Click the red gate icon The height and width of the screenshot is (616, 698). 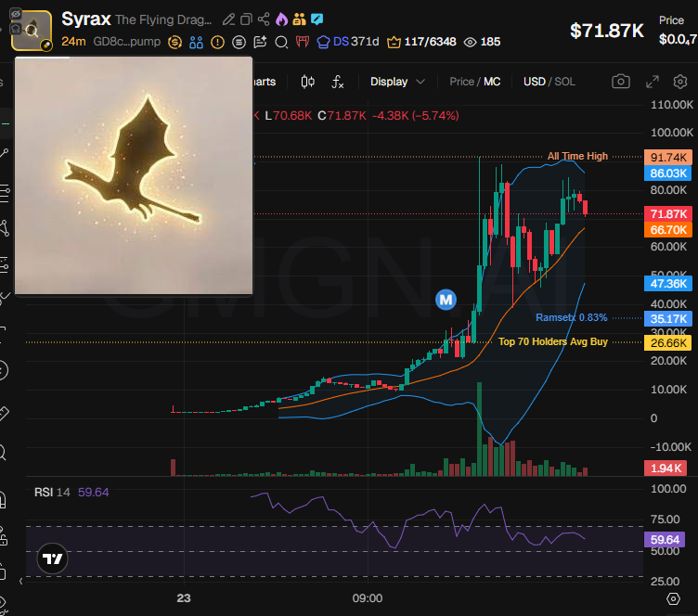click(303, 43)
